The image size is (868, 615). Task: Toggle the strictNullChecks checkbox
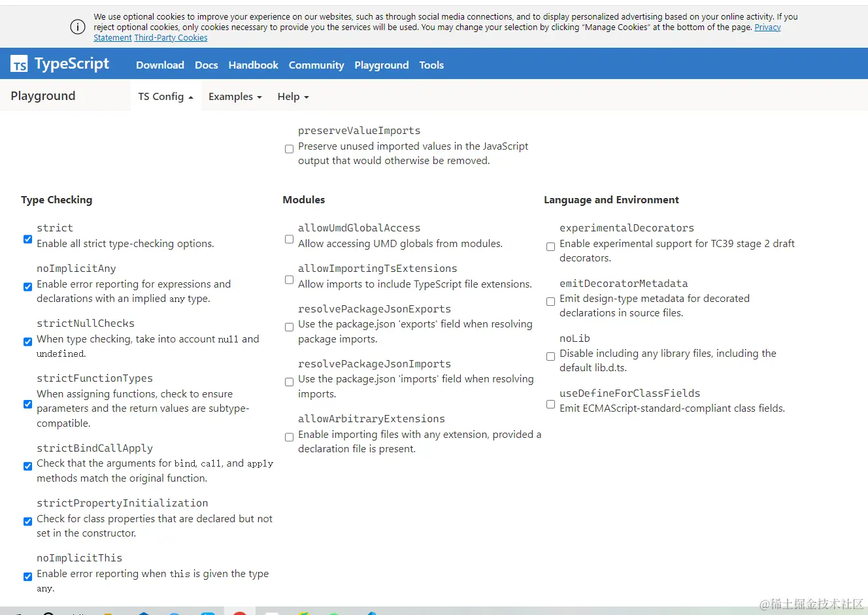pyautogui.click(x=27, y=342)
